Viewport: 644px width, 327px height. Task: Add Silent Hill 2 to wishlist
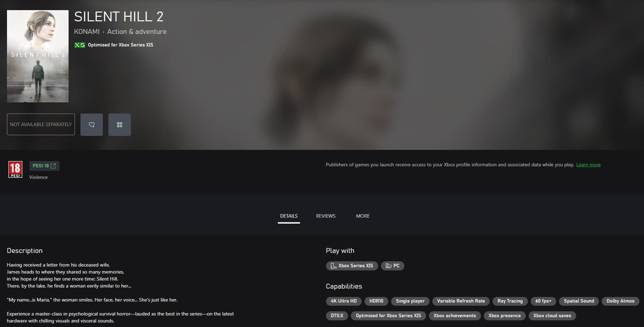(x=92, y=125)
